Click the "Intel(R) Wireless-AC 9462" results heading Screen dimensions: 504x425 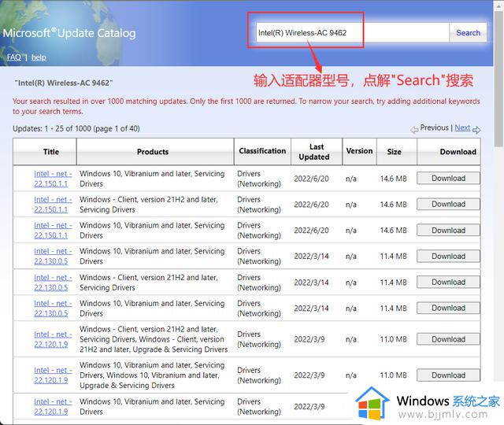point(64,83)
